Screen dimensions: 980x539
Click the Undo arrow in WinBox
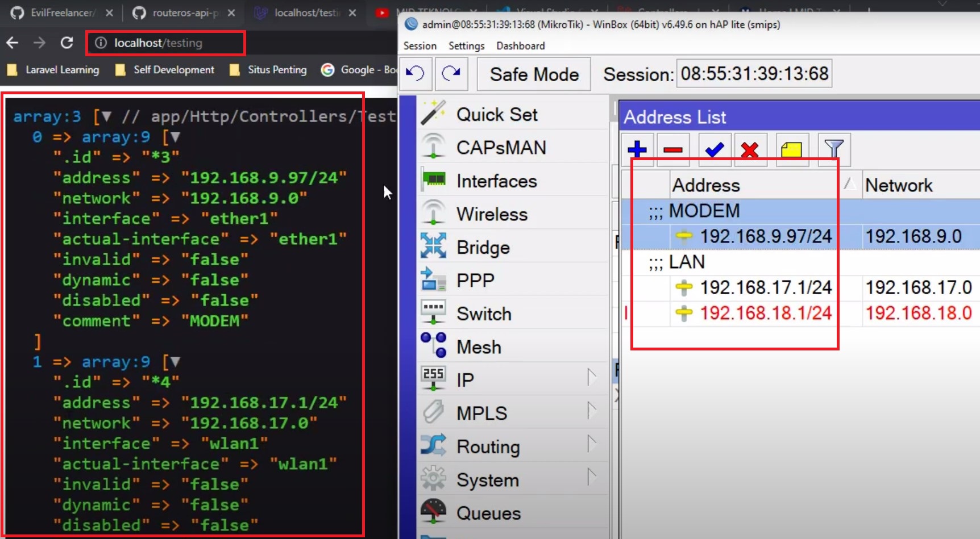click(x=415, y=74)
